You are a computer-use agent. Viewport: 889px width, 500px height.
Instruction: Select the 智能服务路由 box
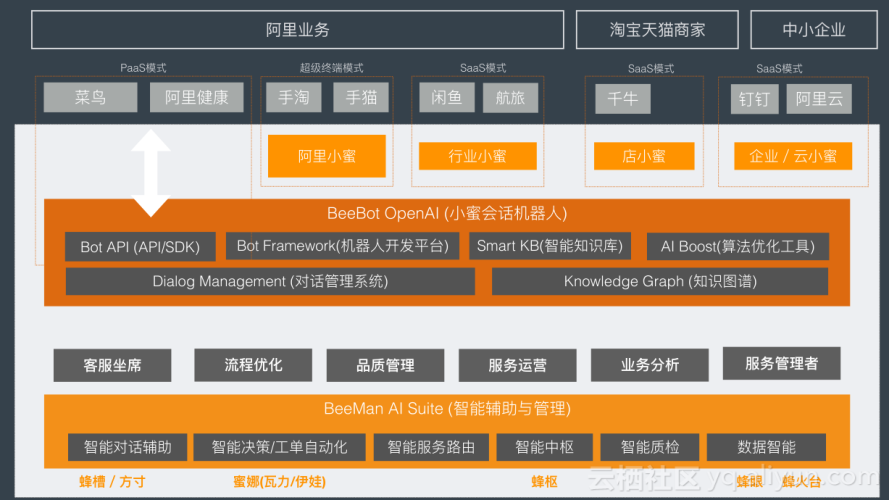431,447
